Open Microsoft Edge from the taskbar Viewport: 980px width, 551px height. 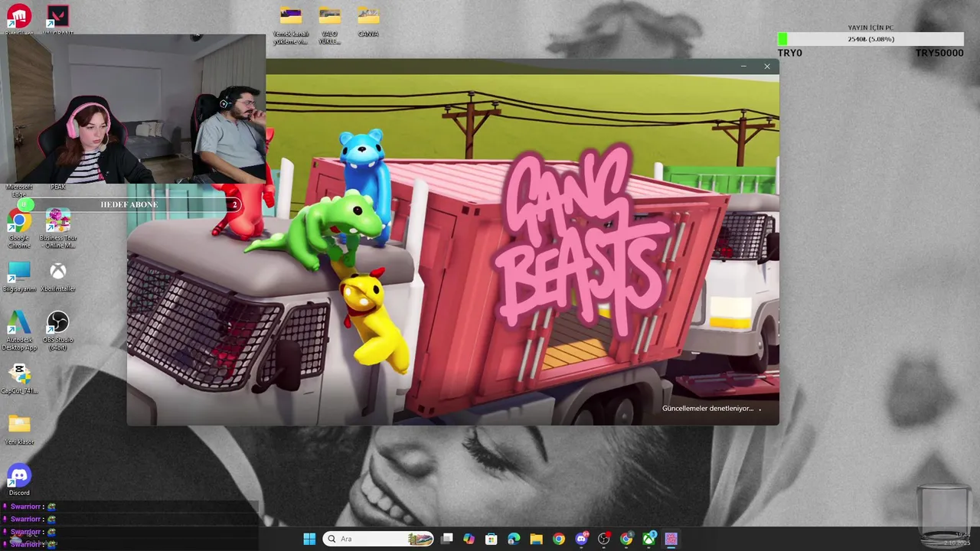point(514,539)
